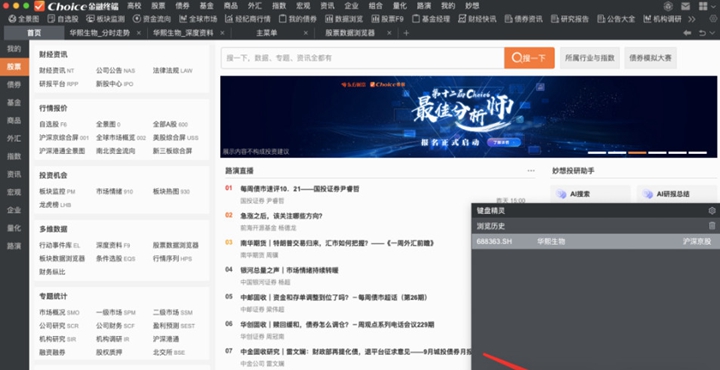Open the 研究报告 toolbar item
The height and width of the screenshot is (370, 720).
(570, 19)
